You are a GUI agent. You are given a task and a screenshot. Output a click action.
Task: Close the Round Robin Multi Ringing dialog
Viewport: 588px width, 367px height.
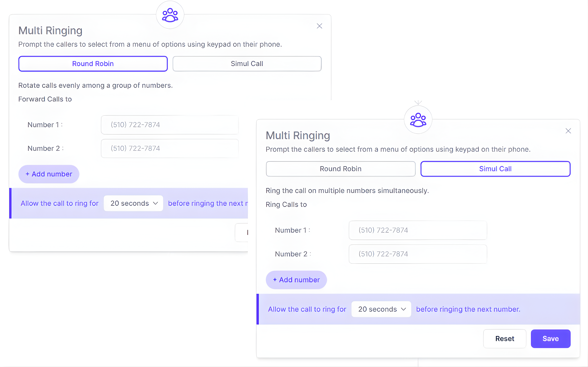[x=319, y=26]
